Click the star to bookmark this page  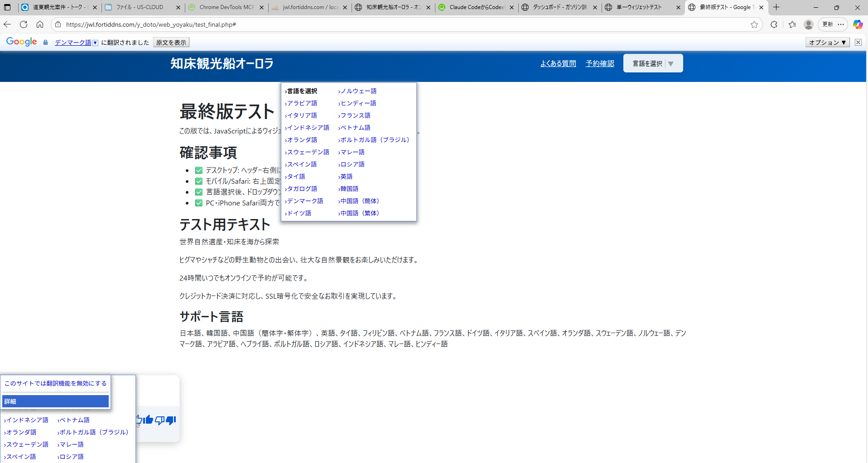(754, 24)
